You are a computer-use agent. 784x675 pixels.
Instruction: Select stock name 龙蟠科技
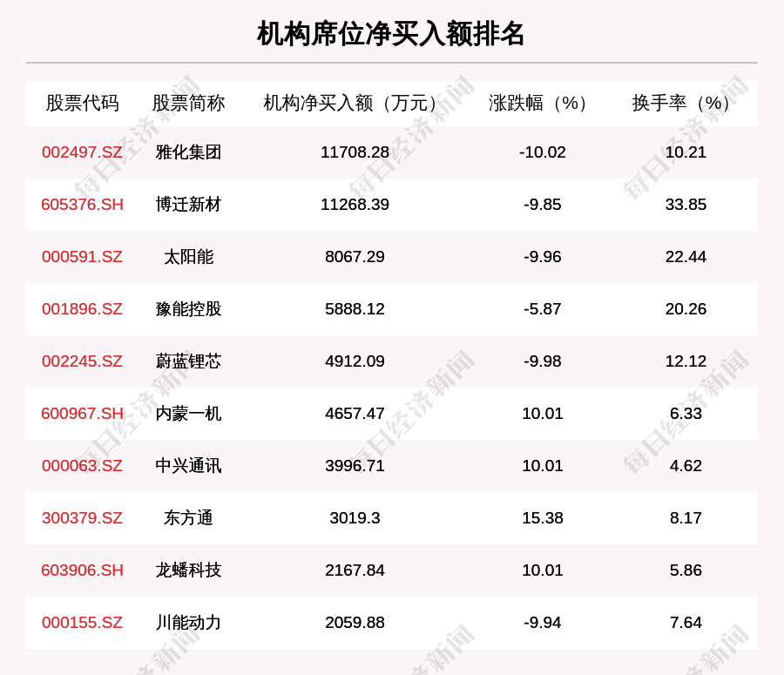[188, 570]
